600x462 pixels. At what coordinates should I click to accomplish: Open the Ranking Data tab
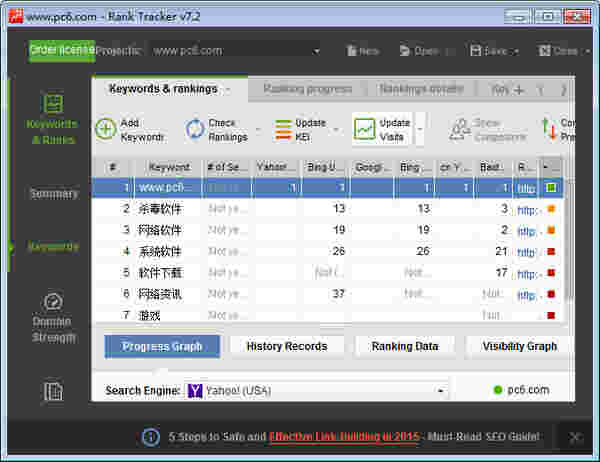tap(405, 346)
